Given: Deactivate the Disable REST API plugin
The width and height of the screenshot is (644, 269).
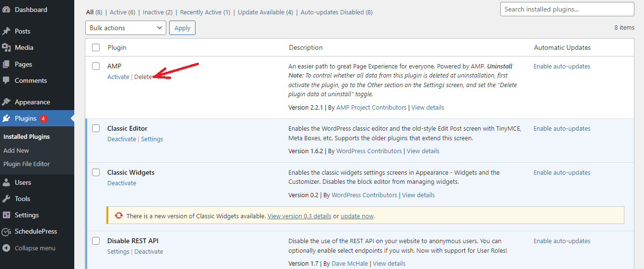Looking at the screenshot, I should pyautogui.click(x=149, y=251).
